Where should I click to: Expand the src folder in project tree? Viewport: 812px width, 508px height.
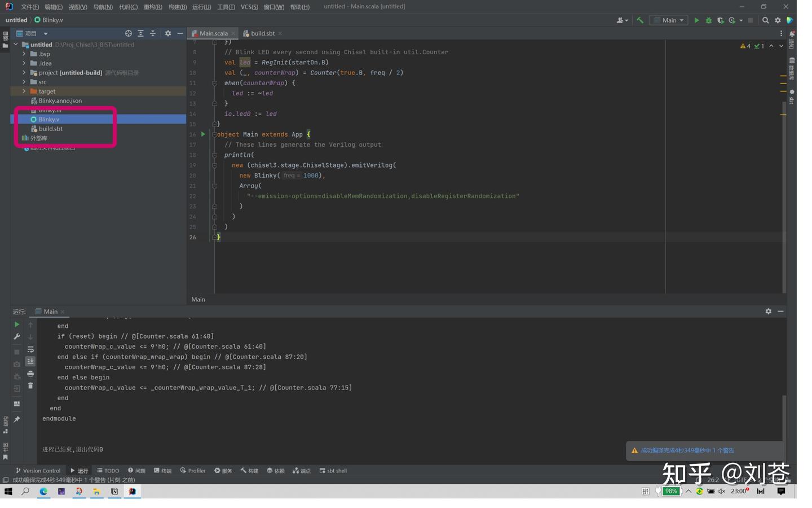pyautogui.click(x=24, y=82)
